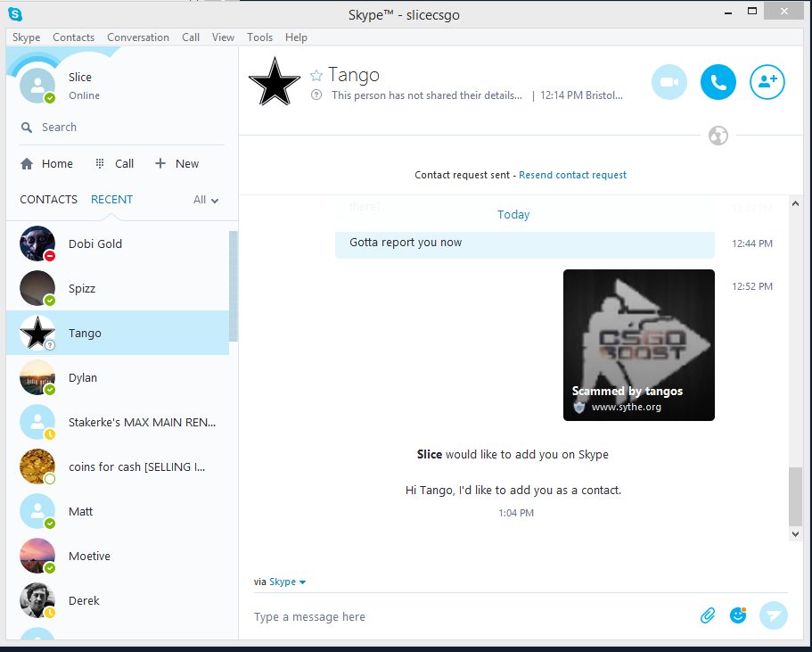Click the www.sythe.org link text
Screen dimensions: 812x652
tap(626, 407)
